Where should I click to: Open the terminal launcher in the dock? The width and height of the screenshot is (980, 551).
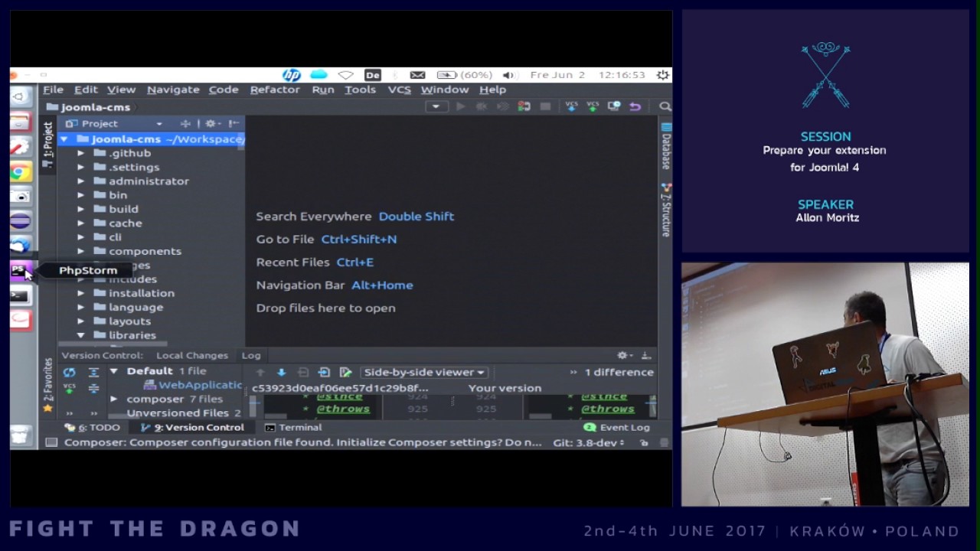(20, 295)
